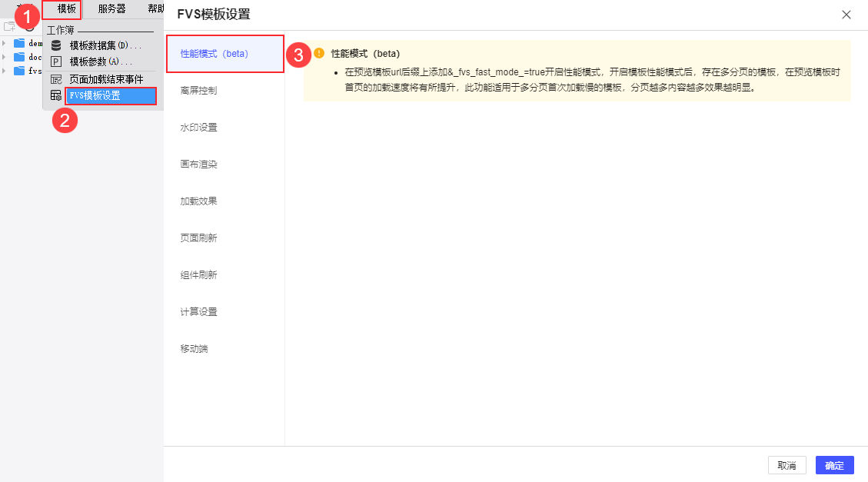
Task: Click the settings icon beside FVS模板设置
Action: pyautogui.click(x=56, y=96)
